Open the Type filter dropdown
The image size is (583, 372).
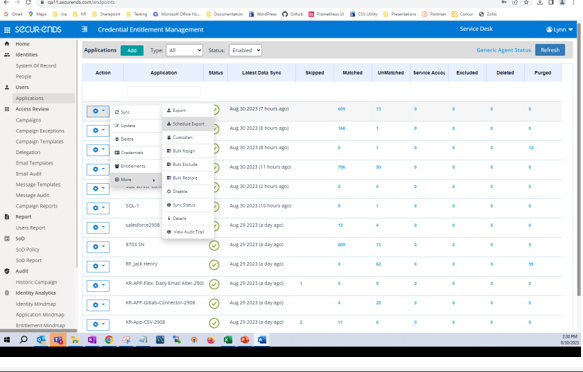[x=184, y=50]
